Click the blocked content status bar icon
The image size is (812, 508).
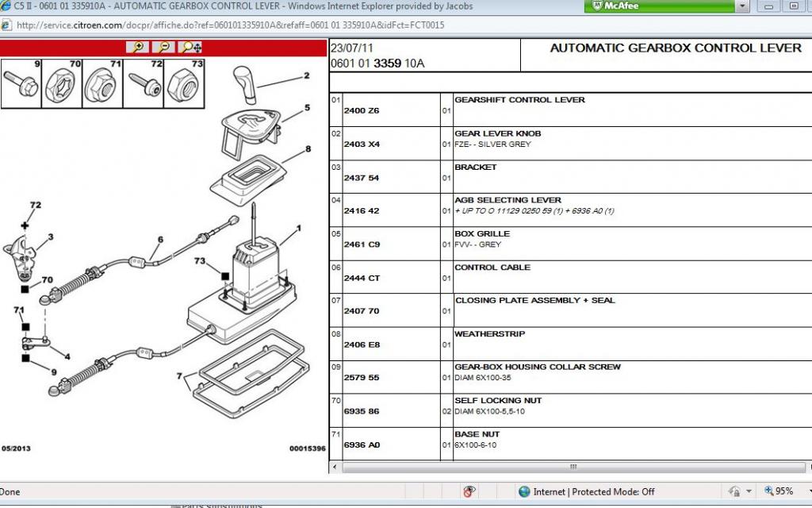(x=469, y=491)
